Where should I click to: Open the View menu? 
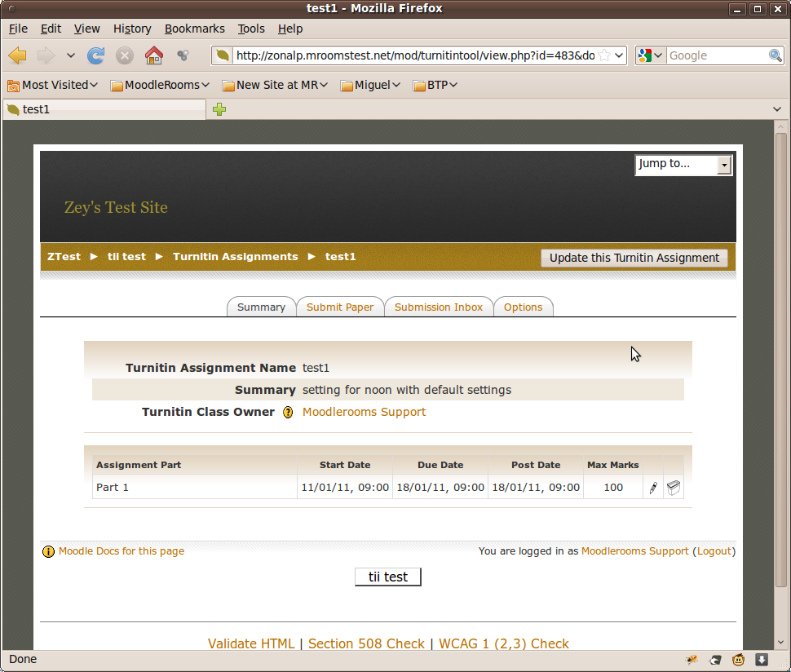(x=86, y=29)
